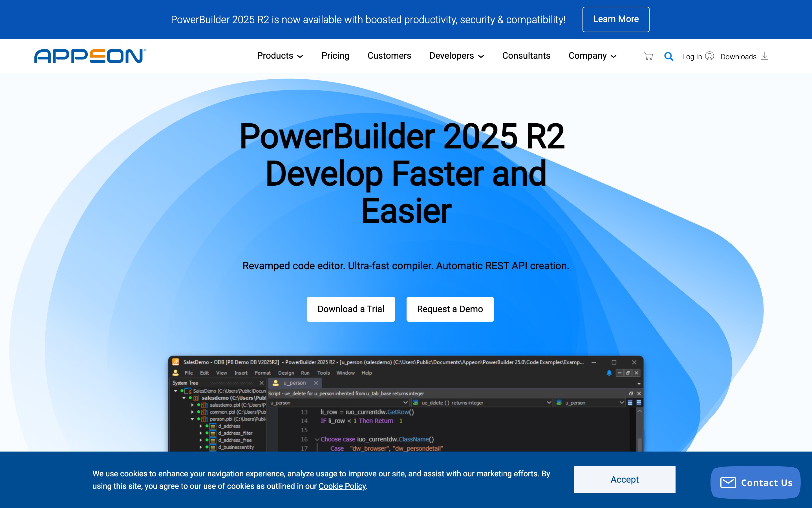The width and height of the screenshot is (812, 508).
Task: Open the Run menu in PowerBuilder
Action: pyautogui.click(x=305, y=373)
